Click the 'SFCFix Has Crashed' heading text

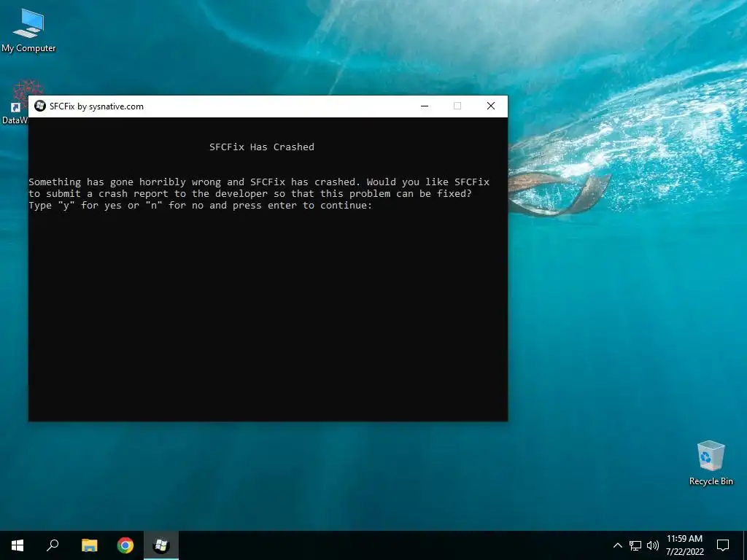point(262,147)
